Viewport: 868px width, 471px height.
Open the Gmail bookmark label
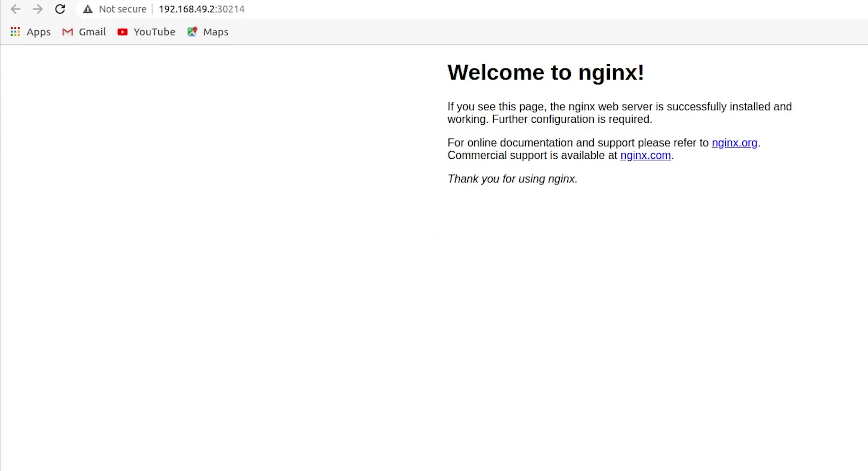tap(92, 32)
